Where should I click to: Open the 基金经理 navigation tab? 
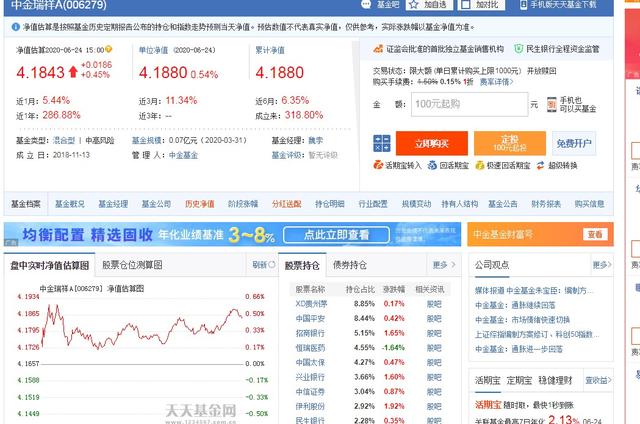tap(113, 204)
